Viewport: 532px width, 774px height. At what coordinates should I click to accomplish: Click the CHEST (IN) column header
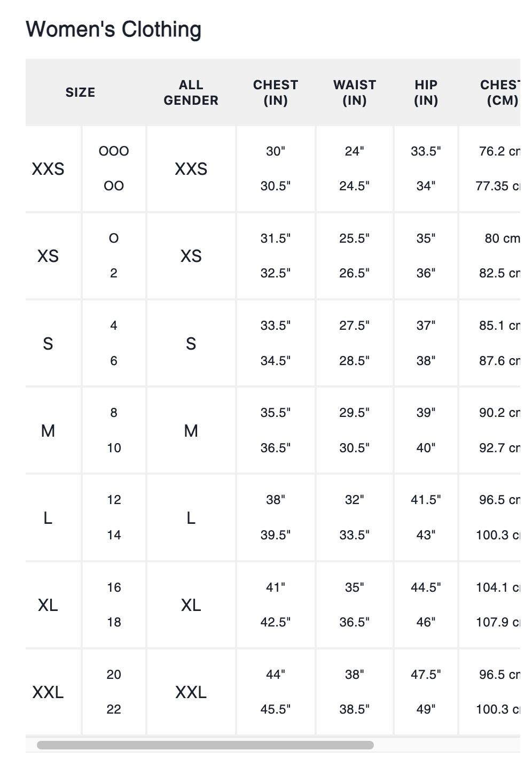pos(276,92)
